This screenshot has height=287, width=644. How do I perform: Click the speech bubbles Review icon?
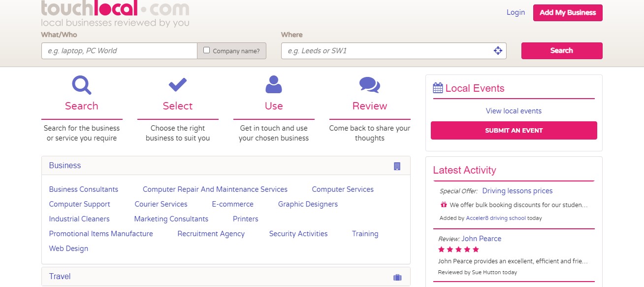click(369, 85)
